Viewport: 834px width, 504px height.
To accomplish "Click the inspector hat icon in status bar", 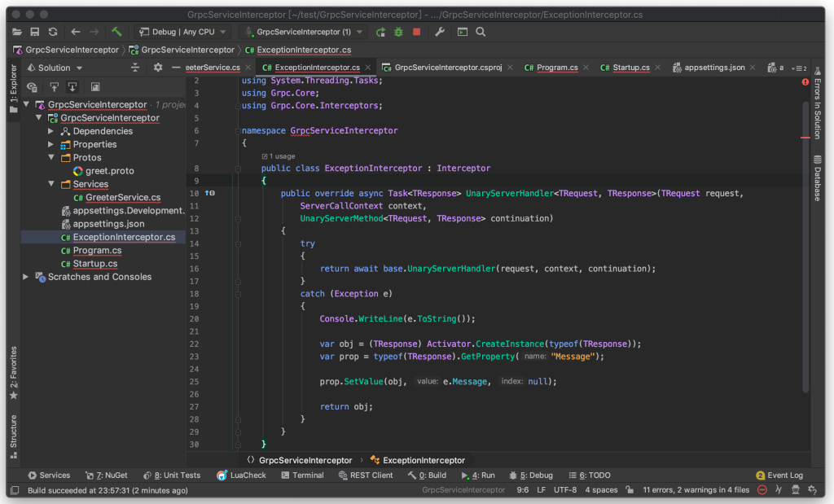I will coord(795,489).
